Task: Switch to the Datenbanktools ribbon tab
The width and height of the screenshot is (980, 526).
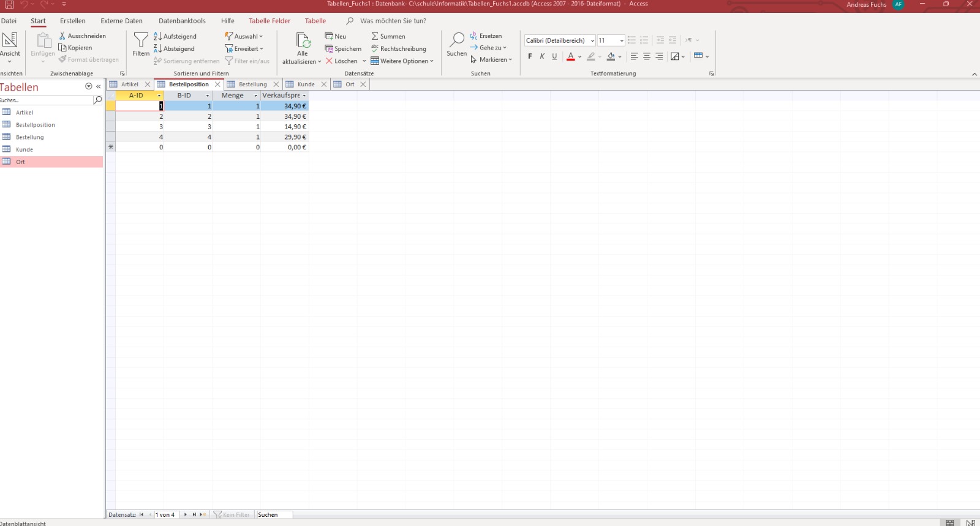Action: tap(182, 21)
